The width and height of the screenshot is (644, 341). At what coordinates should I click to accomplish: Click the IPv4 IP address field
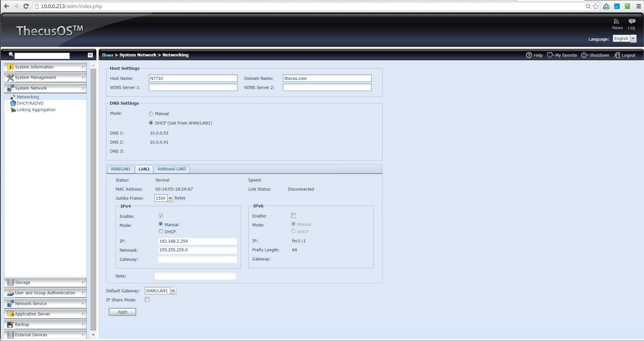[198, 241]
